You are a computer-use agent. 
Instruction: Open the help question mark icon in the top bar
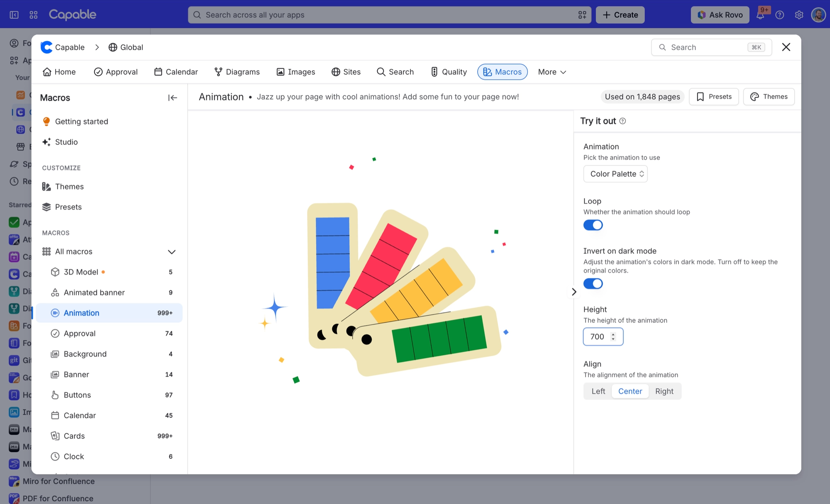click(780, 15)
